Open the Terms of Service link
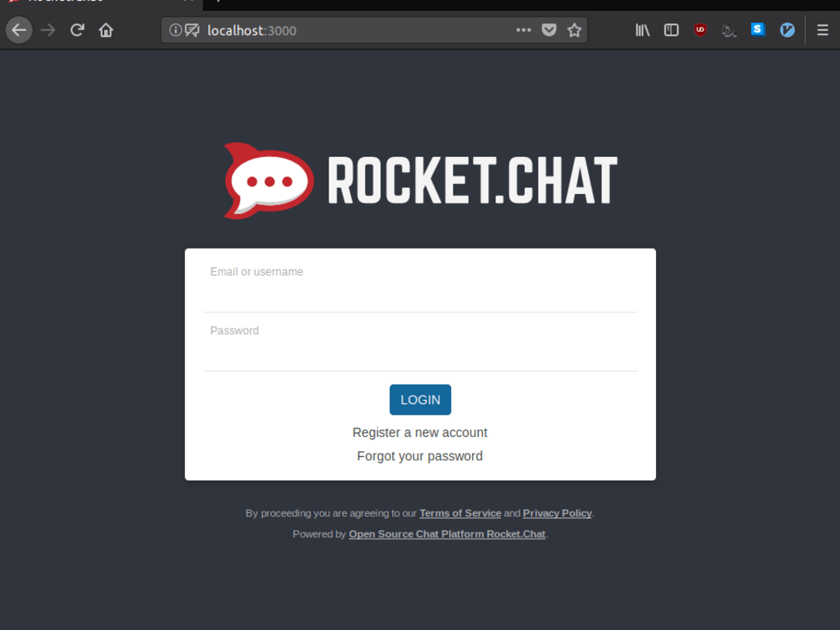Image resolution: width=840 pixels, height=630 pixels. click(x=460, y=513)
